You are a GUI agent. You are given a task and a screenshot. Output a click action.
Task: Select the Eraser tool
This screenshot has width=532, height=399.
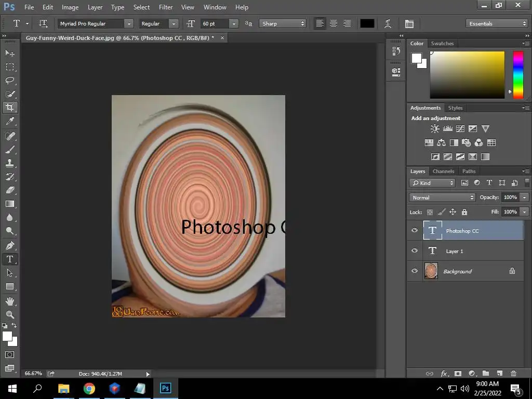[10, 190]
